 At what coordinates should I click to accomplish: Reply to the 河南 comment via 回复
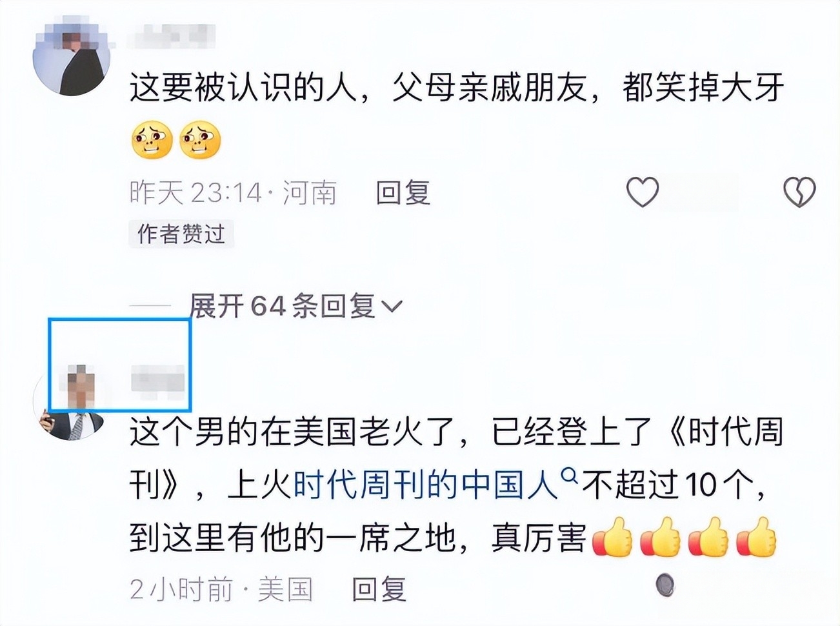(x=403, y=192)
